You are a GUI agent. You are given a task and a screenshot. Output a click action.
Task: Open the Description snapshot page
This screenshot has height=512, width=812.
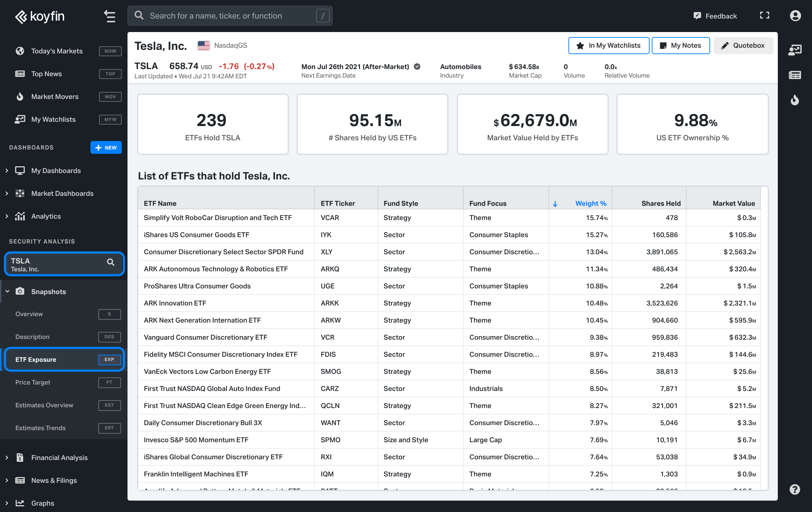64,337
